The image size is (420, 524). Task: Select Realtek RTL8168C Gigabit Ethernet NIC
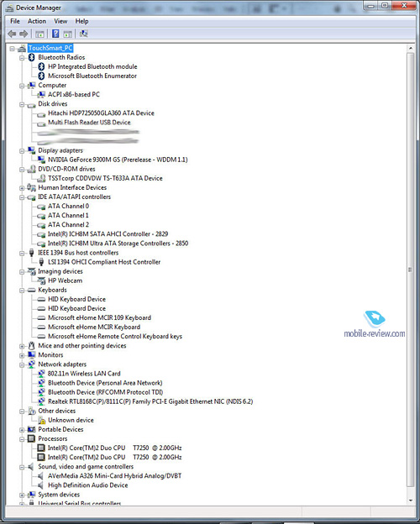click(x=150, y=401)
